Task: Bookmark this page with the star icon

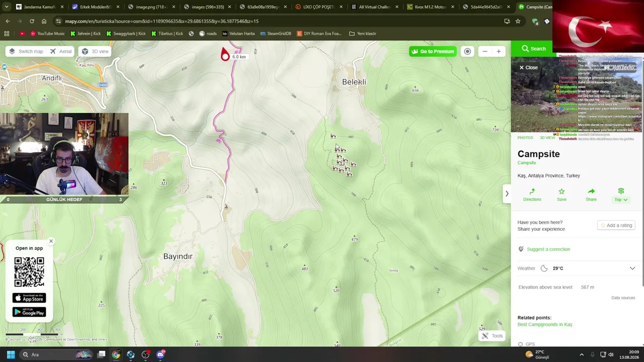Action: tap(518, 21)
